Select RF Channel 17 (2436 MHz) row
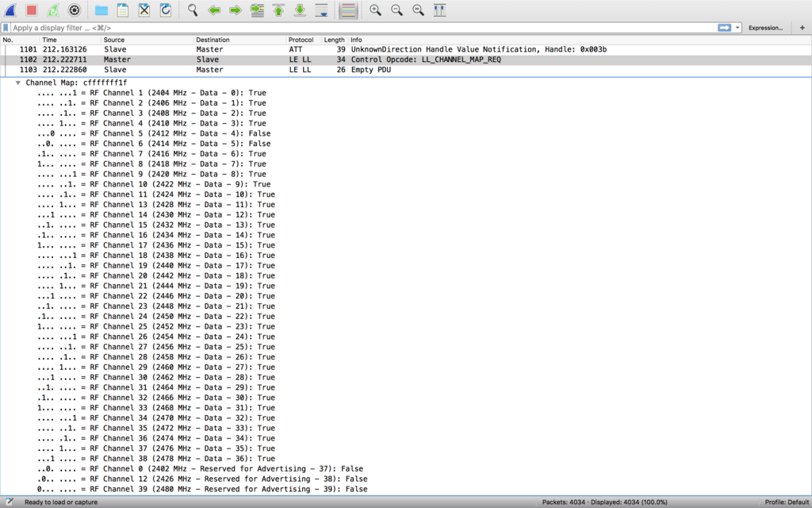 tap(156, 245)
